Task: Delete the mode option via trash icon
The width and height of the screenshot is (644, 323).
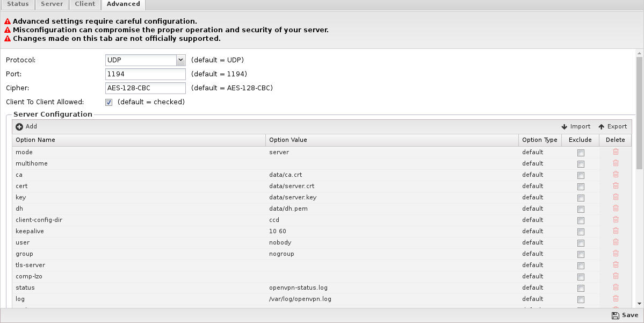Action: (x=616, y=152)
